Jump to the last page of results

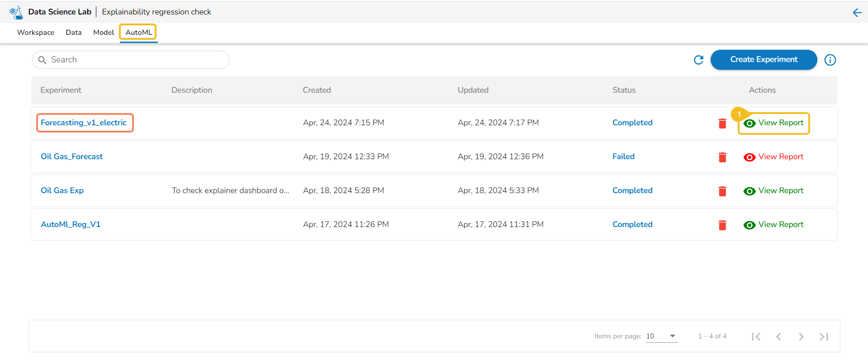[824, 336]
